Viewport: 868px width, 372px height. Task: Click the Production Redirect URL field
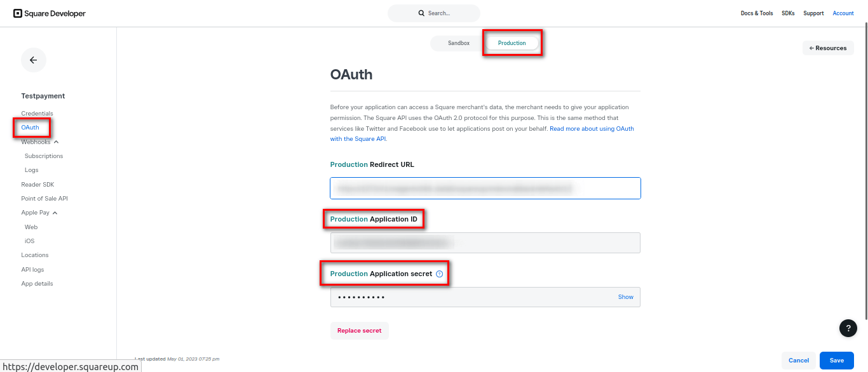coord(485,188)
